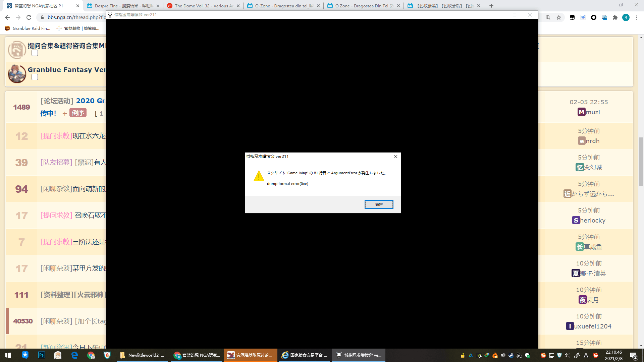Click the game window's title bar icon
The image size is (644, 362).
pos(110,15)
